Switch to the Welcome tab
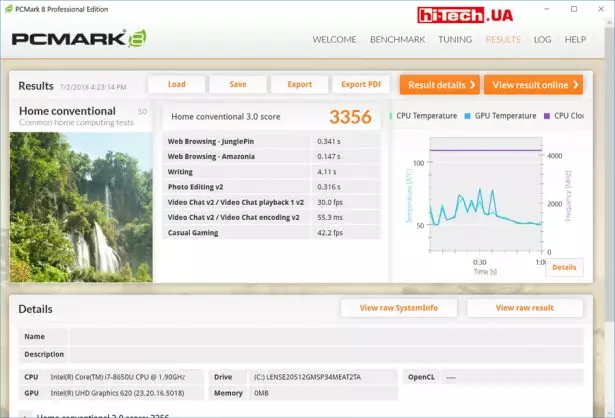Screen dimensions: 615x418 [x=334, y=40]
